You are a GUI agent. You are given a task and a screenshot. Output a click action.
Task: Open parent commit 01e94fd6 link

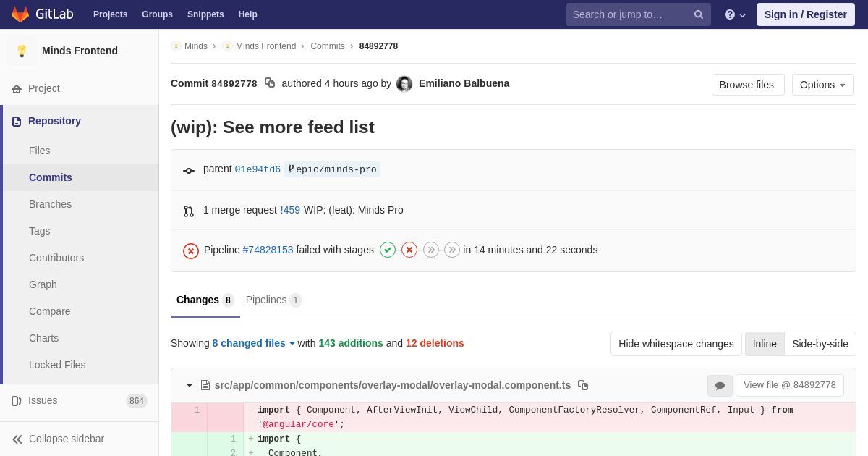click(258, 170)
